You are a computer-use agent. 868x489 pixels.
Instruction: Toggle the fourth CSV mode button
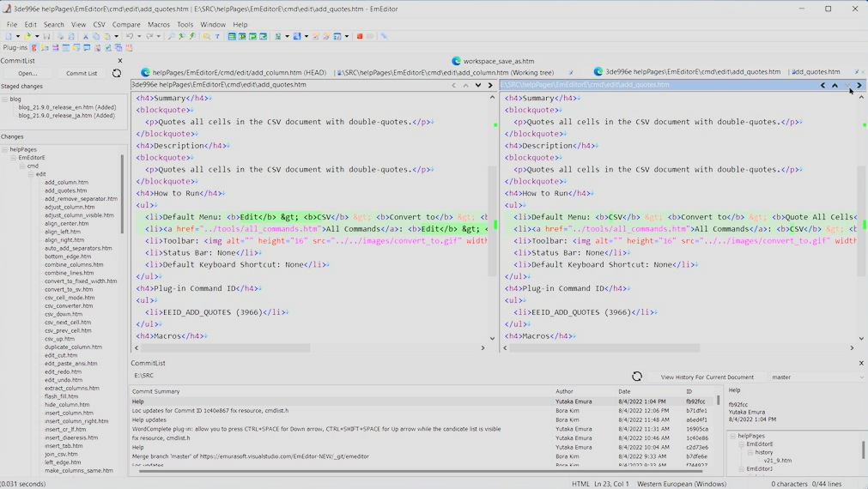(x=264, y=36)
